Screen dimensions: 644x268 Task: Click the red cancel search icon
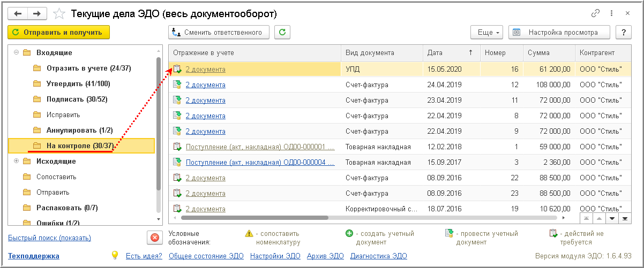pyautogui.click(x=154, y=238)
